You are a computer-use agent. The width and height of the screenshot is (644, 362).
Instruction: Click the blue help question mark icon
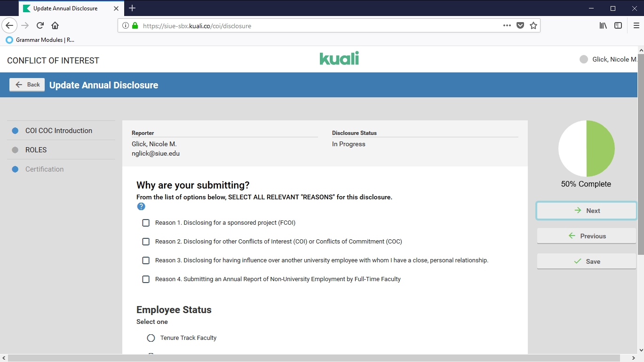[x=141, y=206]
